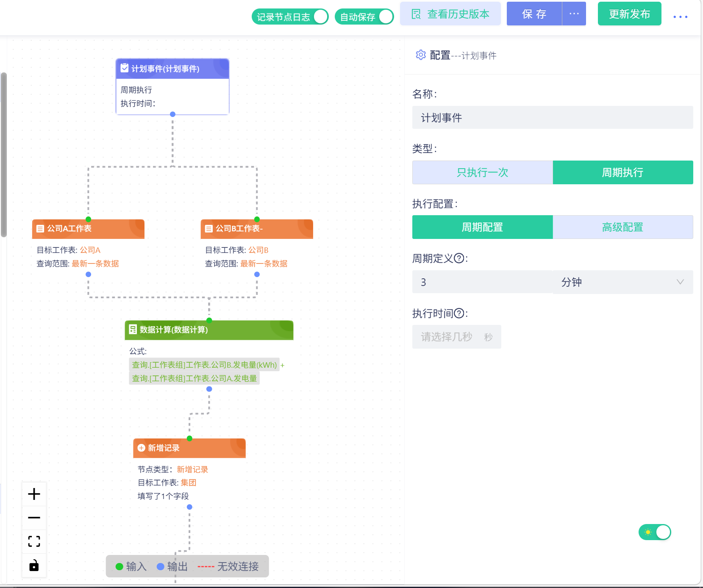
Task: Zoom in using the plus icon
Action: point(34,493)
